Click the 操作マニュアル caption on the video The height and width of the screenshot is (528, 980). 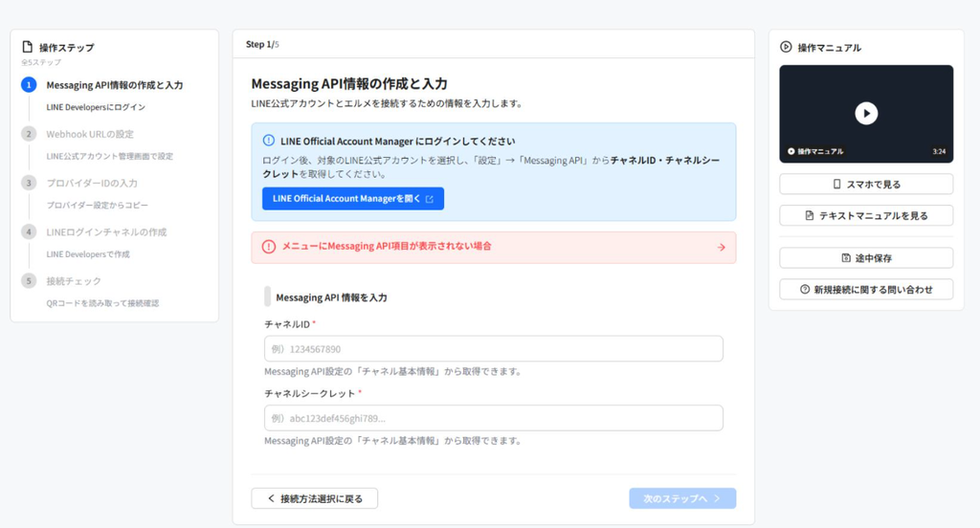pyautogui.click(x=815, y=151)
